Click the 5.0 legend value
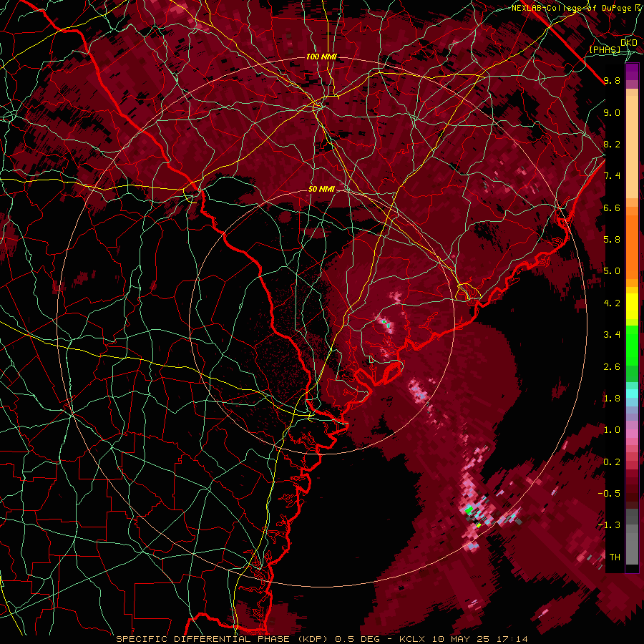The height and width of the screenshot is (644, 644). [612, 271]
